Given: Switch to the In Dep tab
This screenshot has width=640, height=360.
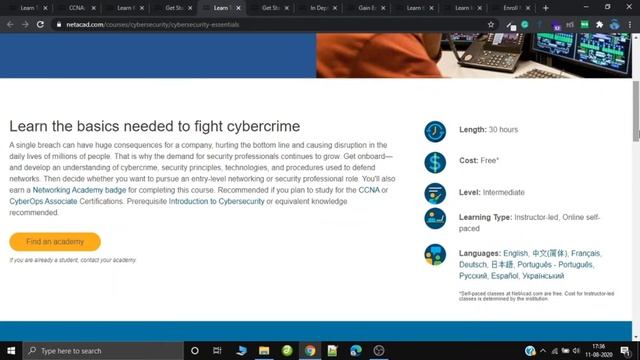Looking at the screenshot, I should pyautogui.click(x=318, y=8).
